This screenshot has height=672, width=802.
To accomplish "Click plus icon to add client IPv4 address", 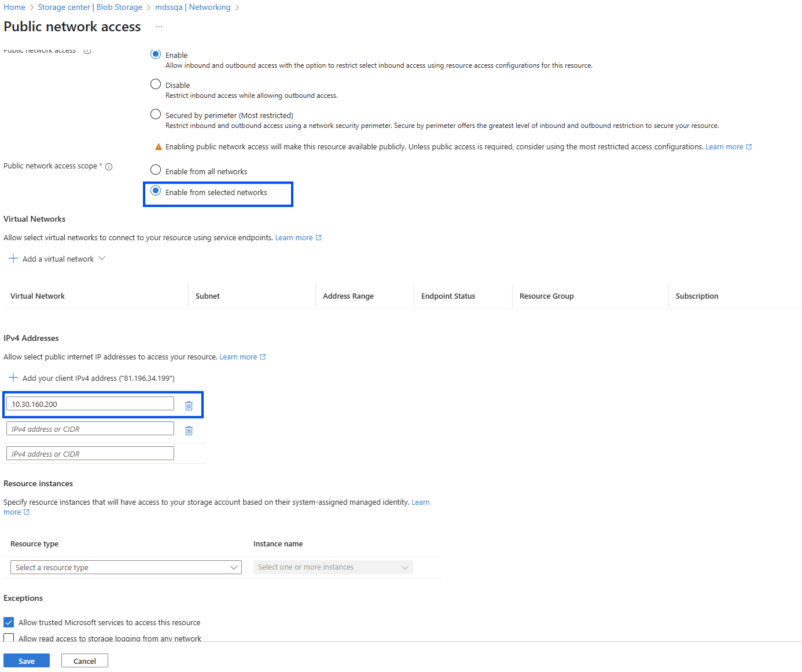I will tap(13, 378).
